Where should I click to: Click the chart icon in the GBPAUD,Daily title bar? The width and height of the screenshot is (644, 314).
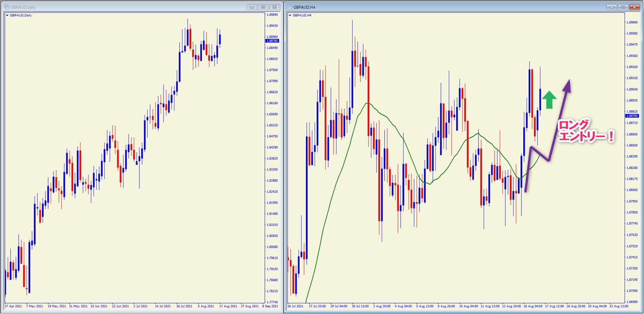coord(7,7)
